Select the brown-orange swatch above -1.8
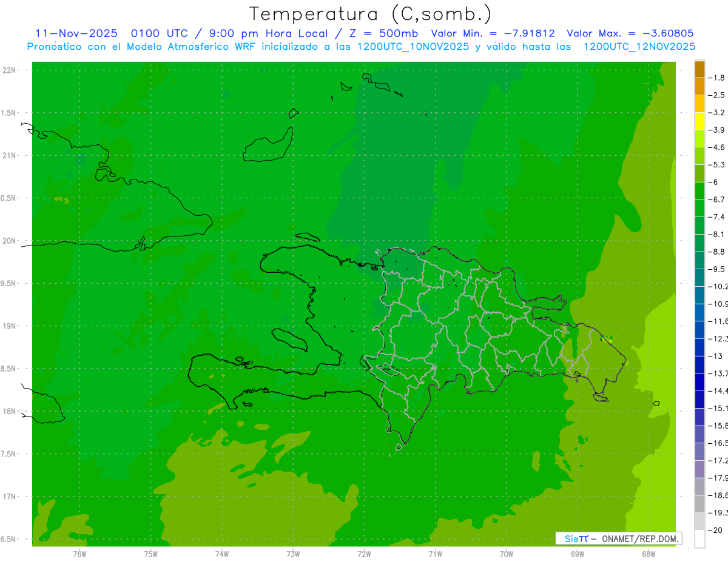 click(700, 69)
